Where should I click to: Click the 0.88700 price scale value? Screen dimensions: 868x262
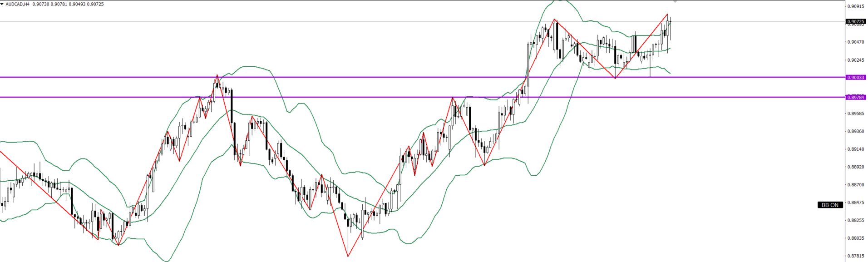[855, 185]
